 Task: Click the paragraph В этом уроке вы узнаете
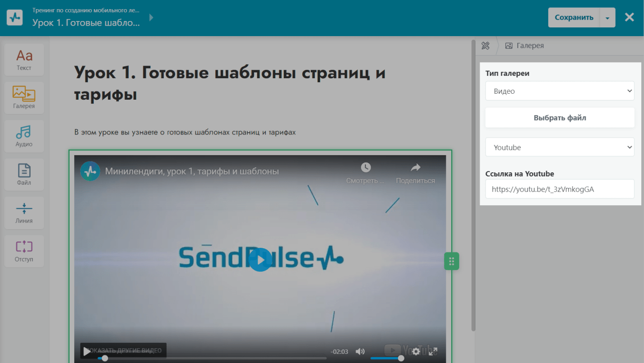click(x=185, y=133)
